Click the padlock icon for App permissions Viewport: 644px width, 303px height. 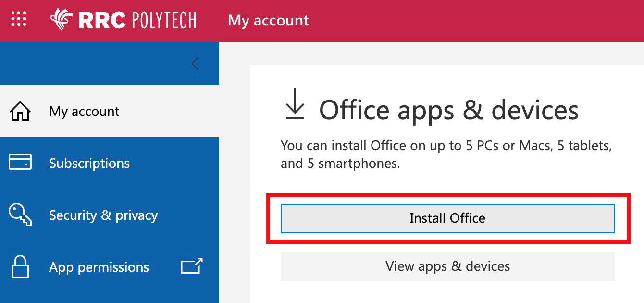coord(20,267)
